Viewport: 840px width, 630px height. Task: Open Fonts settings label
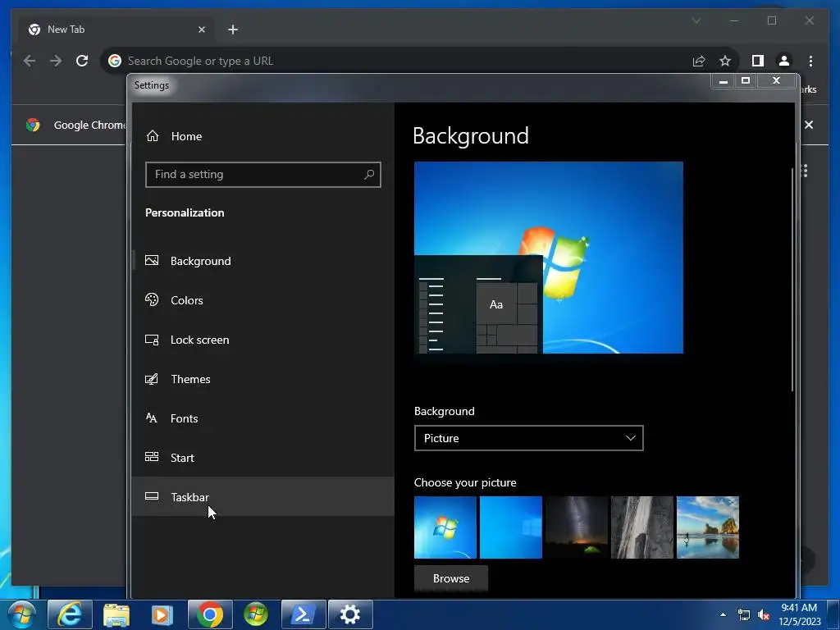tap(185, 418)
